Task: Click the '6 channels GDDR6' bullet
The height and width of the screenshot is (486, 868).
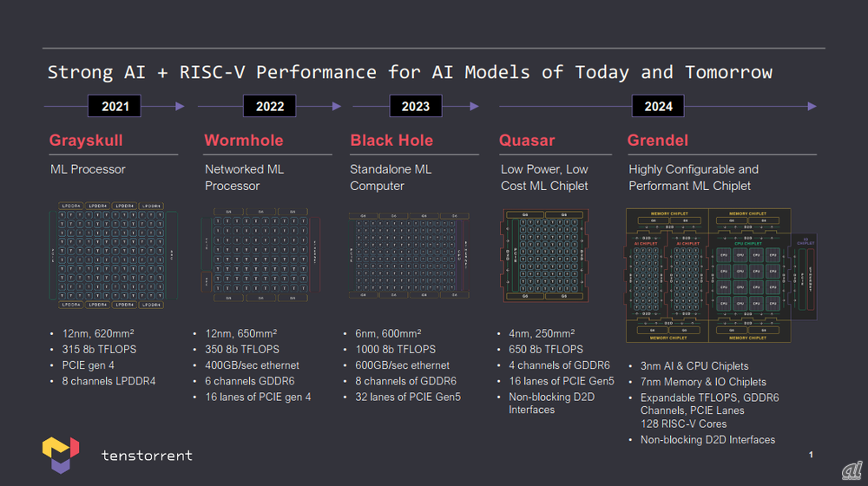Action: click(x=250, y=381)
